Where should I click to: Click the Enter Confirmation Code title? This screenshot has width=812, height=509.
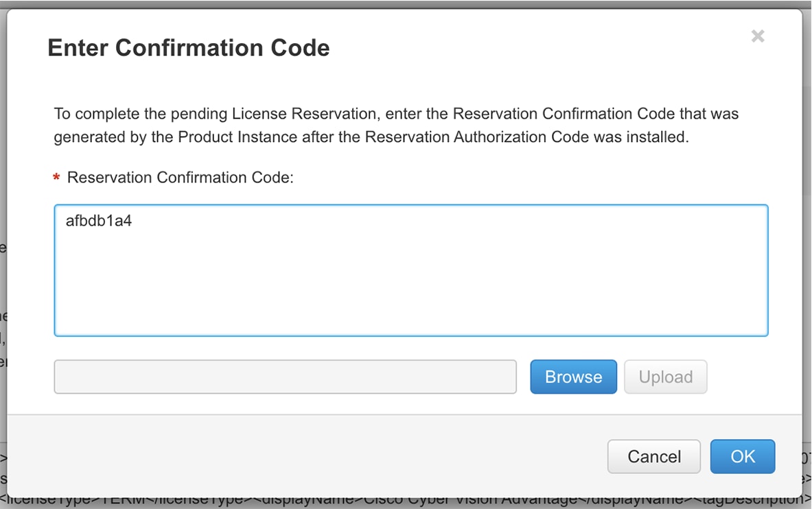point(188,48)
